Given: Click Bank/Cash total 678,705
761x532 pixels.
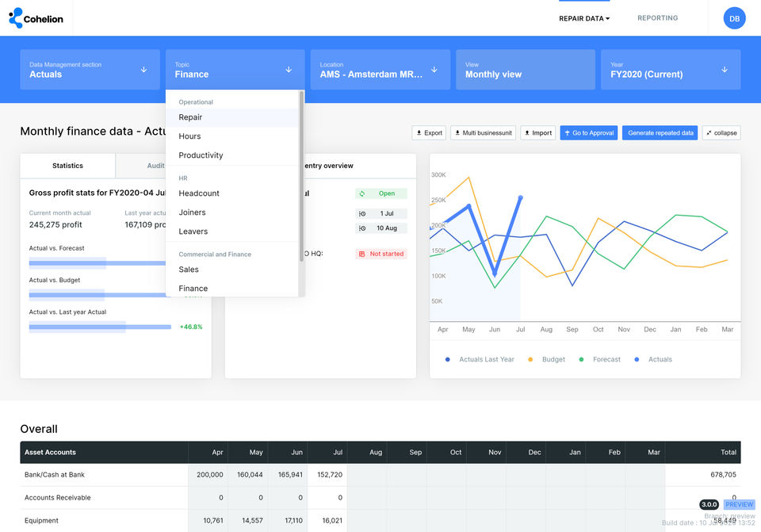Looking at the screenshot, I should [x=723, y=475].
